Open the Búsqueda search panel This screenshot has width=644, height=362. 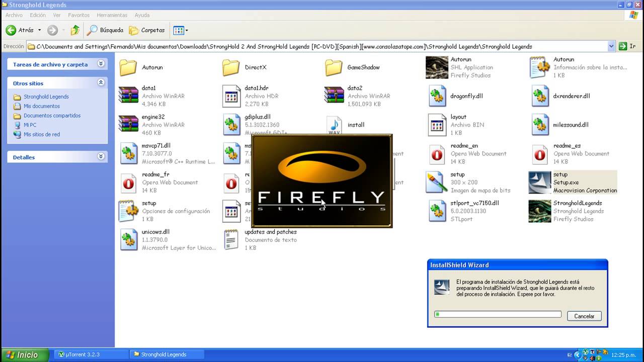click(105, 30)
